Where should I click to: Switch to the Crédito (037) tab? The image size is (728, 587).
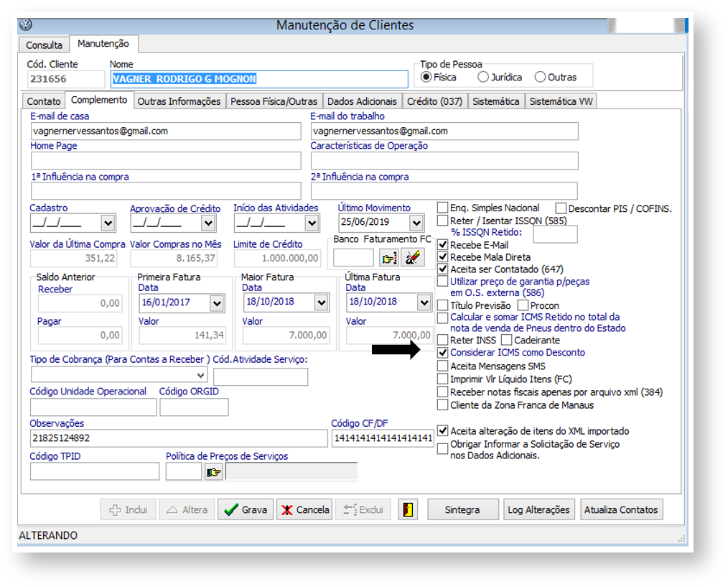(434, 101)
